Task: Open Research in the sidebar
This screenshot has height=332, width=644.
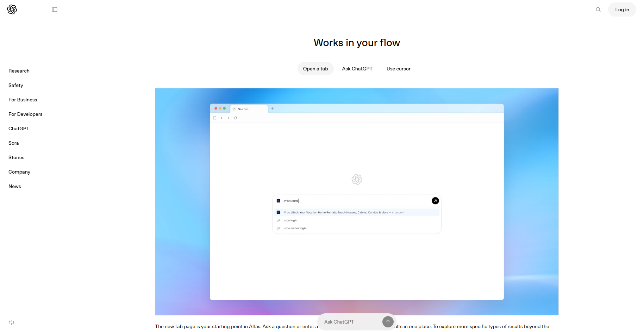Action: tap(19, 71)
